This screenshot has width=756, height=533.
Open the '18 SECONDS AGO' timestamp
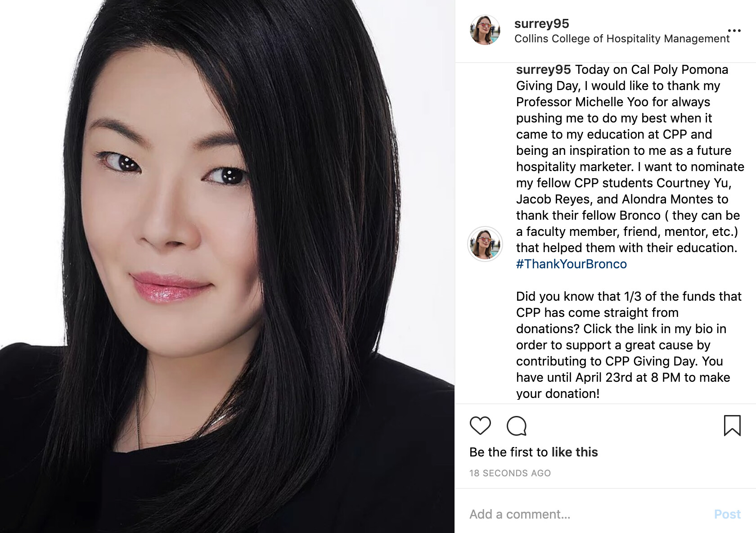coord(510,473)
